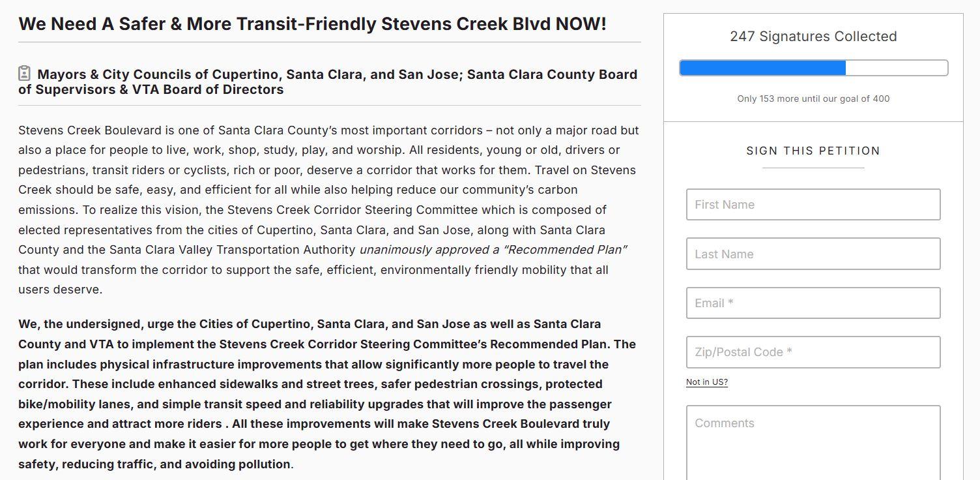Screen dimensions: 980x480
Task: Open the "Not in US?" link
Action: click(706, 382)
